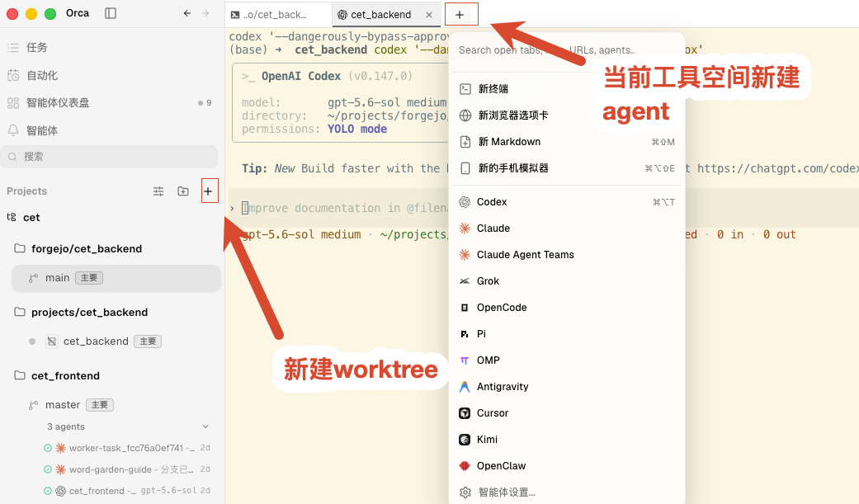Click the Projects heading
Screen dimensions: 859x504
(x=27, y=191)
